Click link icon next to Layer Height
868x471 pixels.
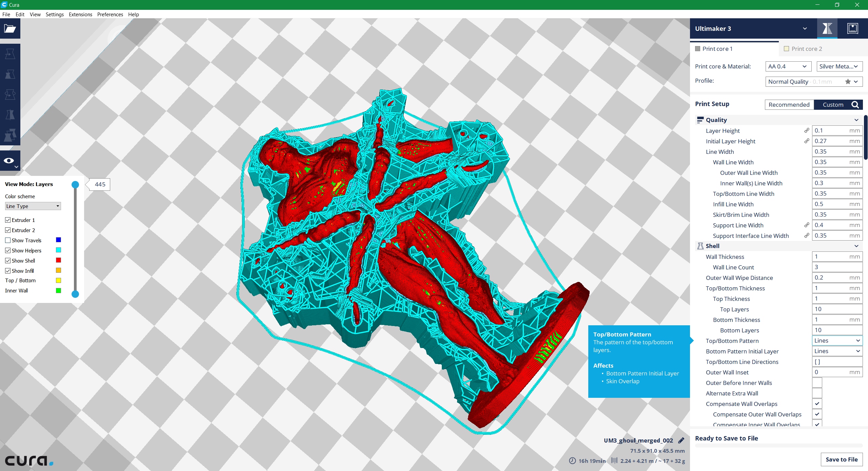click(807, 130)
